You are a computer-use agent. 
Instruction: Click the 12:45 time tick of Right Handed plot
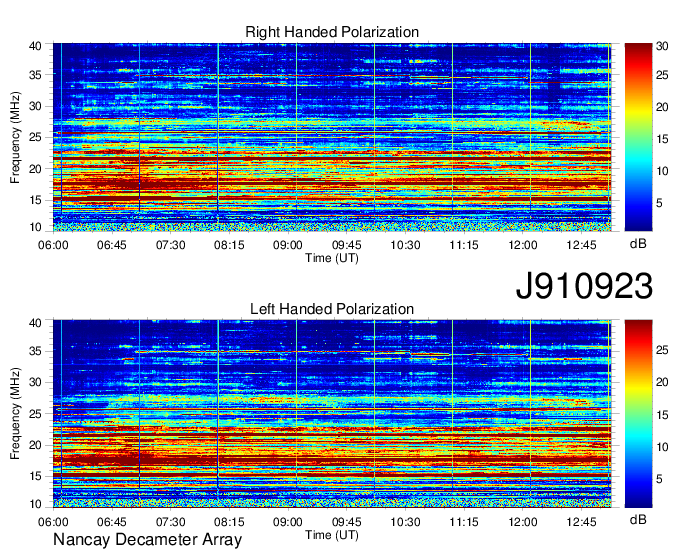point(581,245)
